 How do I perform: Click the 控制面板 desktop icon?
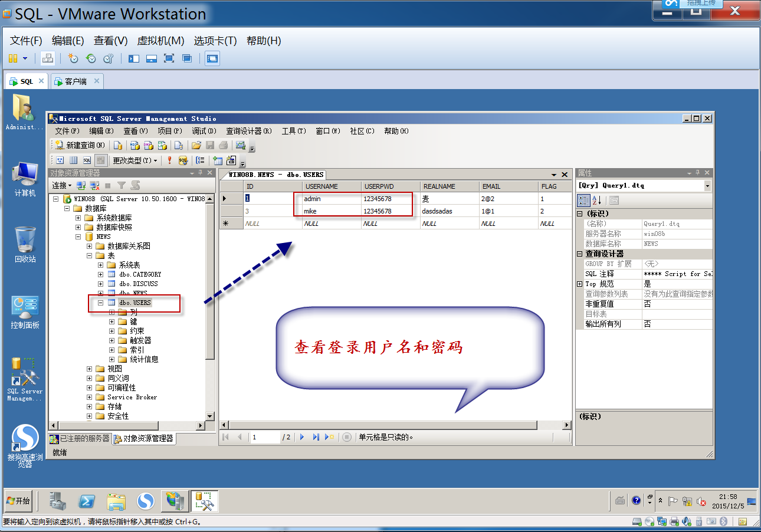click(x=25, y=313)
